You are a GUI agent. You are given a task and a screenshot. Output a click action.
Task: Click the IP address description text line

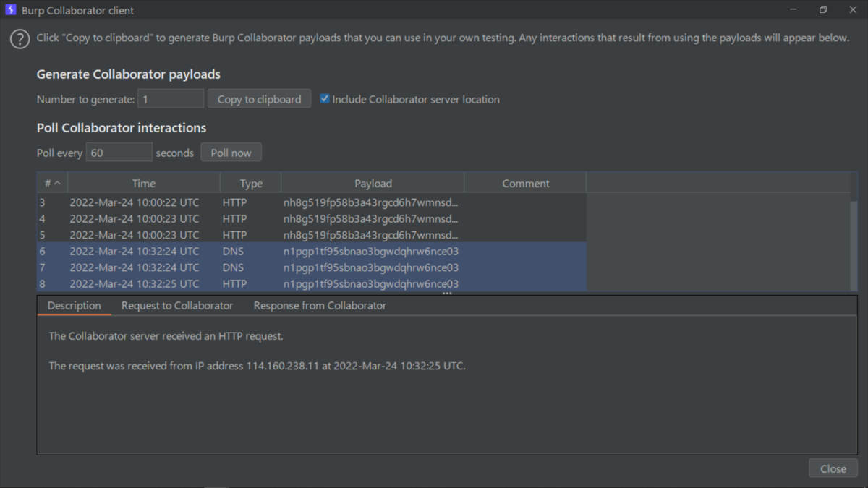[257, 366]
